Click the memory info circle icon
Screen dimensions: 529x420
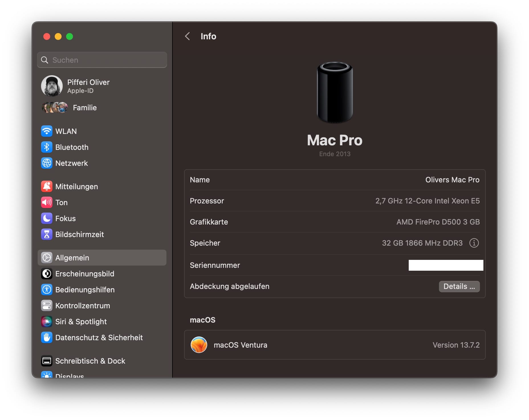474,243
